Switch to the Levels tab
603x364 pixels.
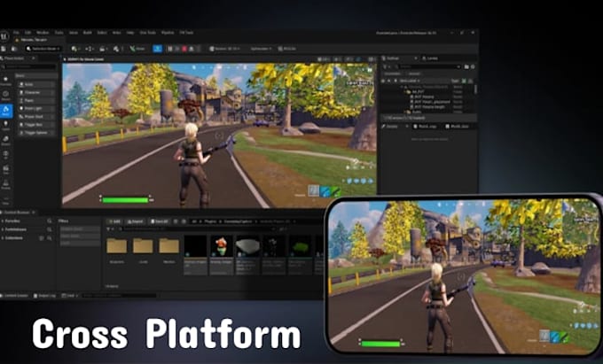431,58
